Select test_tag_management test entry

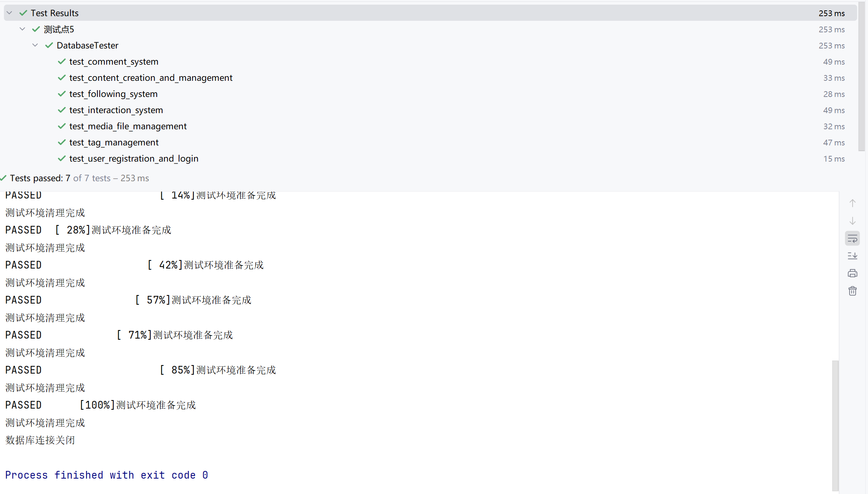(114, 142)
